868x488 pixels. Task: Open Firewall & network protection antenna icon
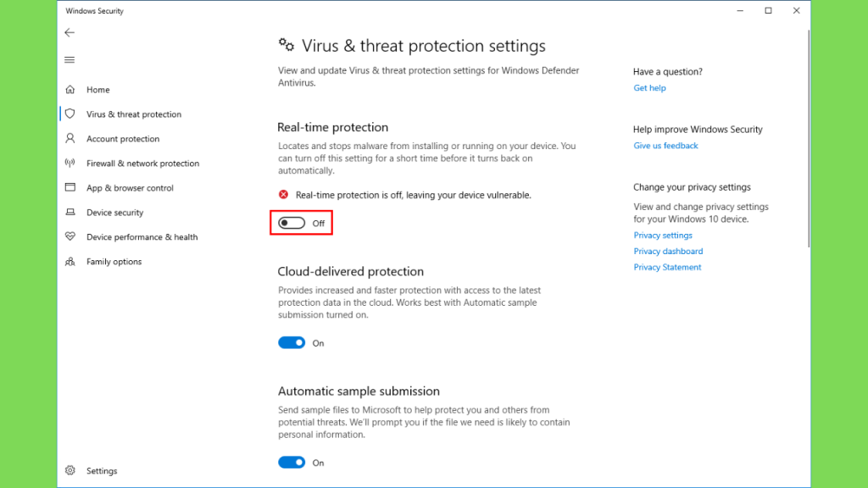(x=70, y=163)
